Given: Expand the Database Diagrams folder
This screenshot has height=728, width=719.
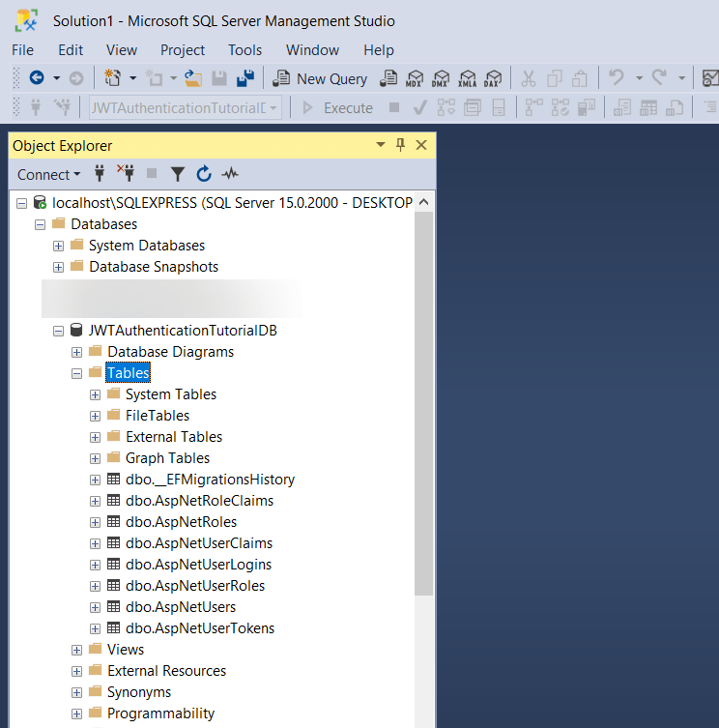Looking at the screenshot, I should [77, 352].
